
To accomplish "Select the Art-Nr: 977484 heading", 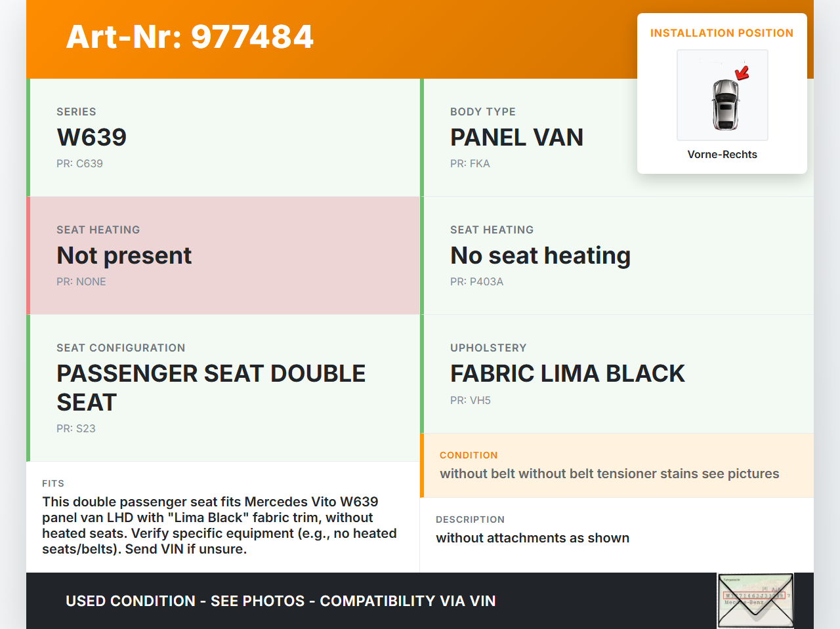I will (190, 37).
